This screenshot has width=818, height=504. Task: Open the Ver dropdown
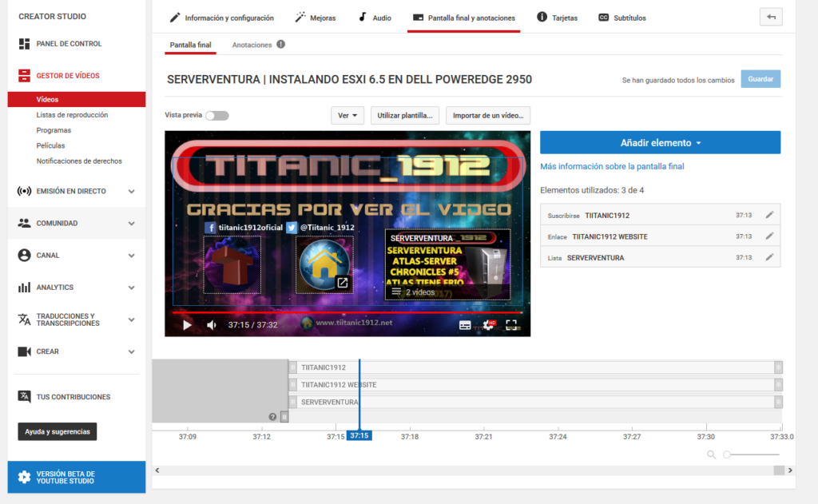coord(347,115)
